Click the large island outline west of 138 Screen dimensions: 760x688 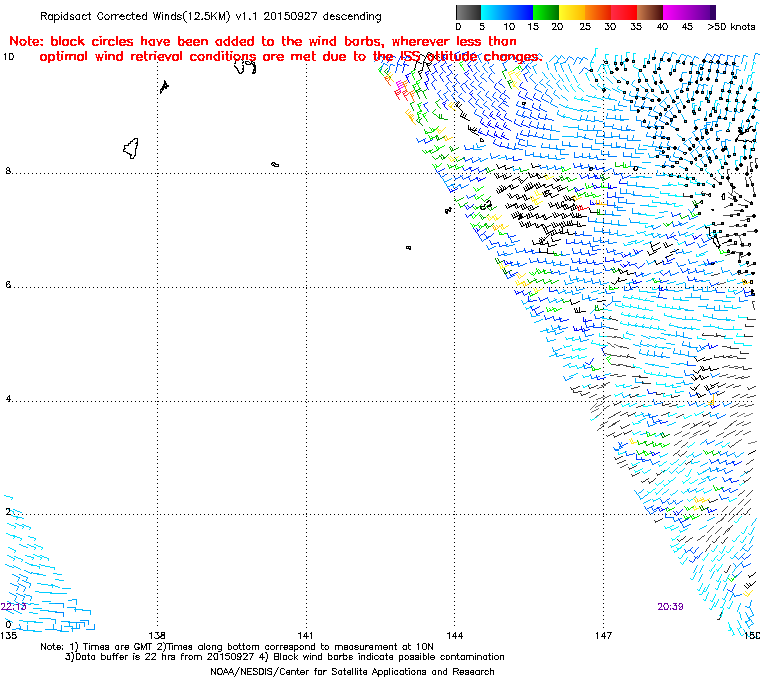(x=131, y=148)
